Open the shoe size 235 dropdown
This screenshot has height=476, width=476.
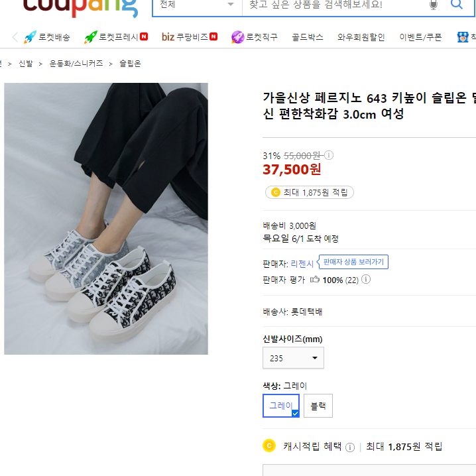[293, 358]
